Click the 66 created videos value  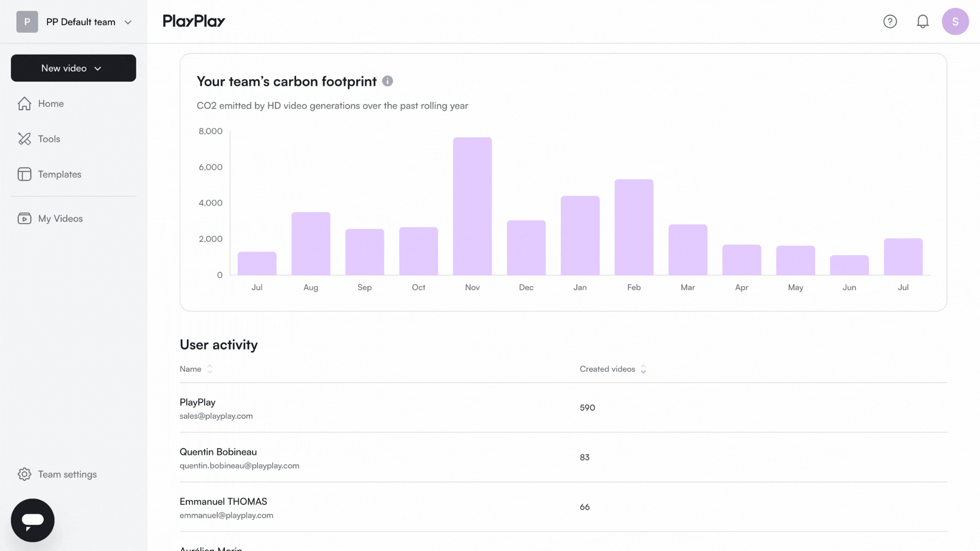coord(585,507)
